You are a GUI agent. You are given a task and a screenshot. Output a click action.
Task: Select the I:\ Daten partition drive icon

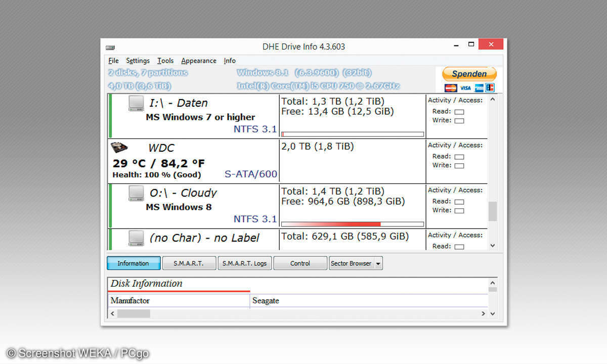[x=136, y=103]
